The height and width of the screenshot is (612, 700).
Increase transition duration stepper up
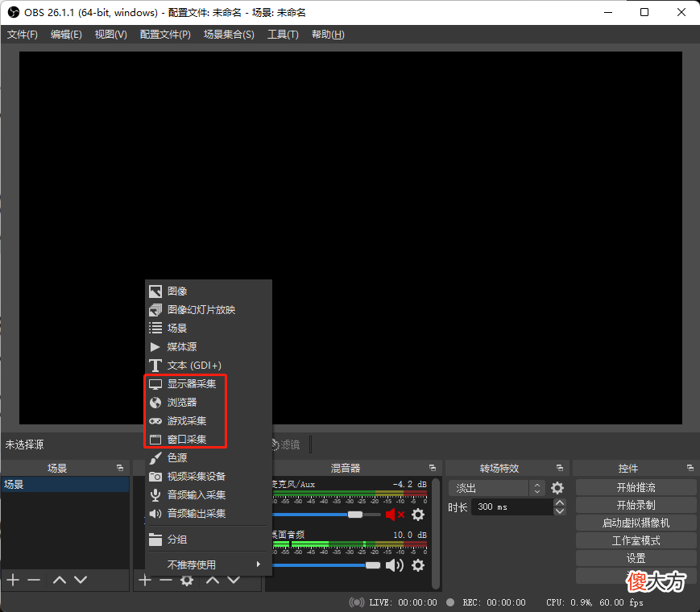(x=559, y=502)
